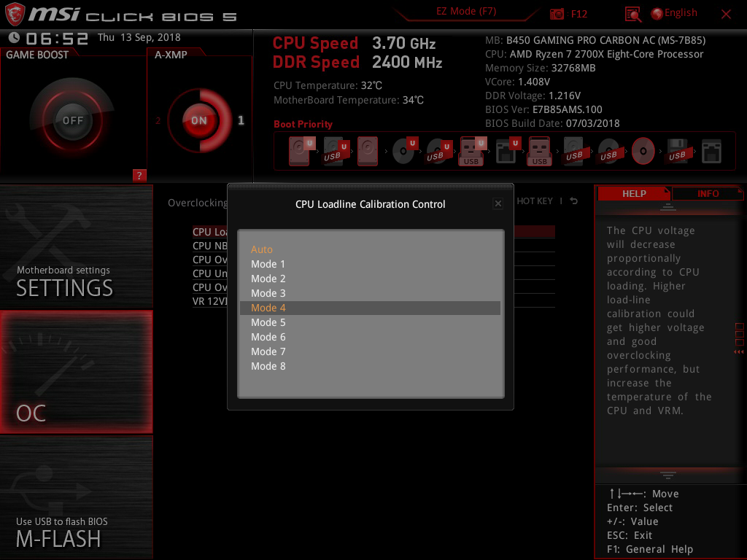The height and width of the screenshot is (560, 747).
Task: Click the Overclocking breadcrumb title
Action: 197,203
